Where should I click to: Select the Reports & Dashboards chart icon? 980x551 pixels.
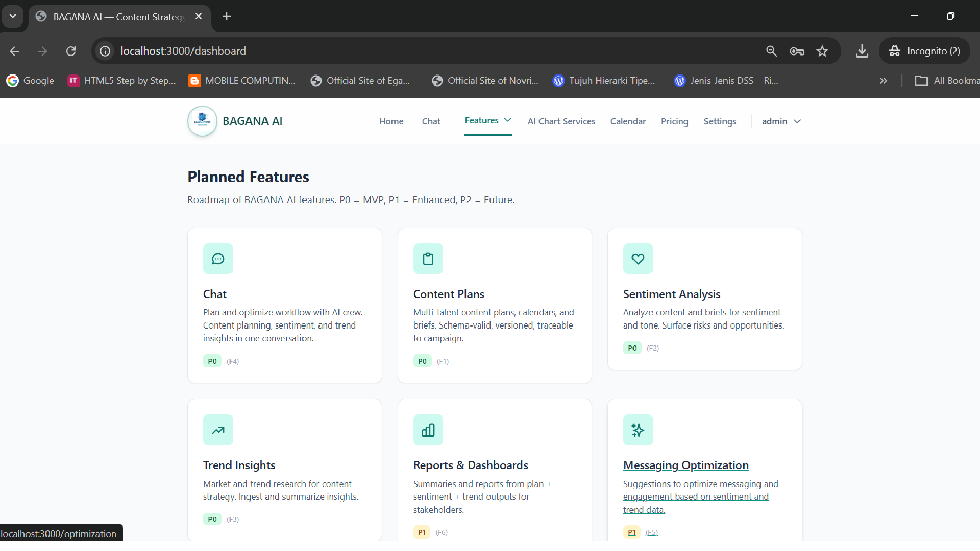pos(428,430)
